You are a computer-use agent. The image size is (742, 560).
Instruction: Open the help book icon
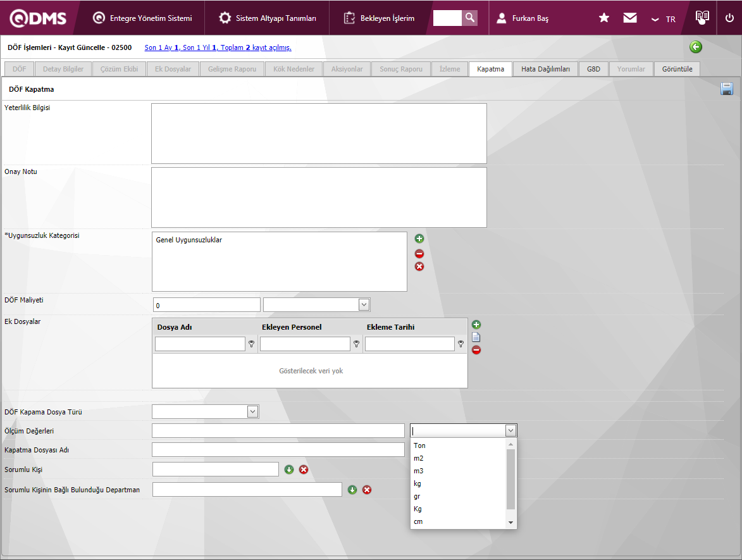[702, 18]
